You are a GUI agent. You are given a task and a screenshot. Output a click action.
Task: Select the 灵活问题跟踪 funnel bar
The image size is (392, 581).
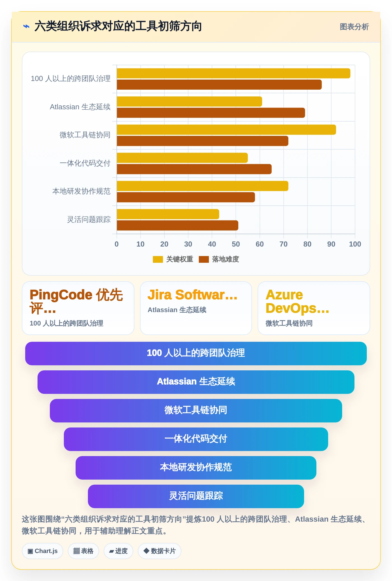196,496
